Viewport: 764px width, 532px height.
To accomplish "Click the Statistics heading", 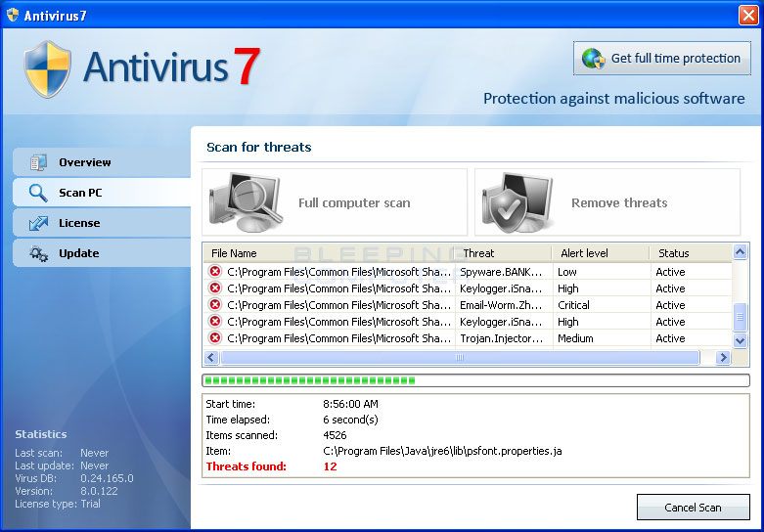I will (41, 434).
